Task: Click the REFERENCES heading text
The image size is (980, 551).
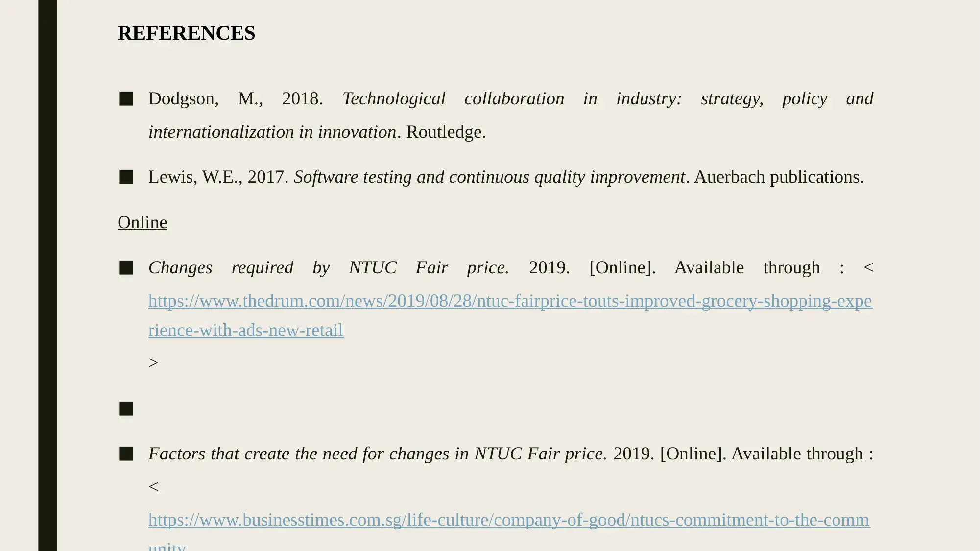Action: coord(187,33)
